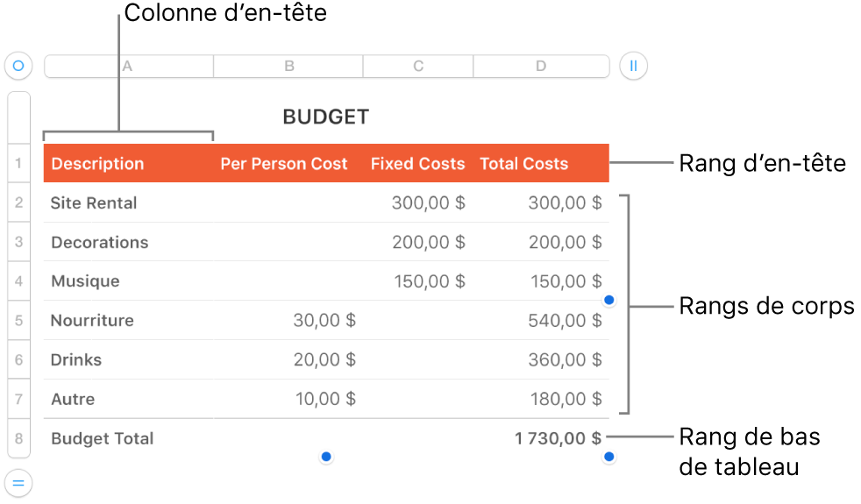This screenshot has height=504, width=861.
Task: Select row 4 number tab
Action: click(x=18, y=281)
